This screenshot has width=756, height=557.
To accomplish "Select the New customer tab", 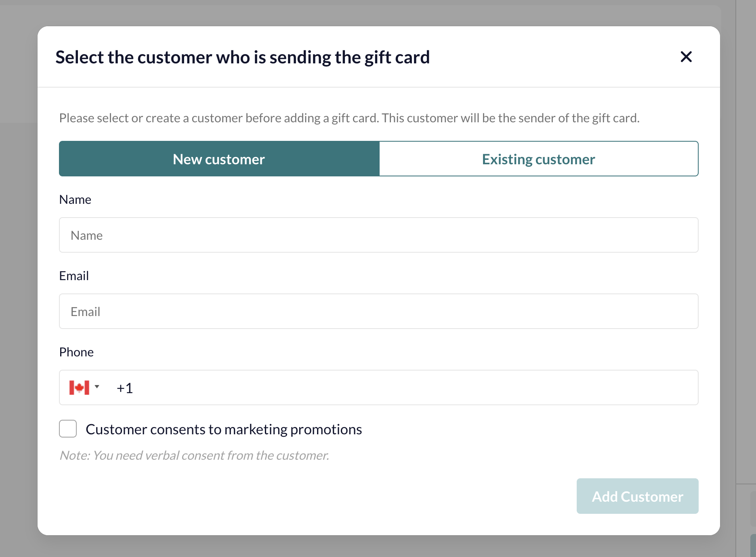I will coord(219,159).
